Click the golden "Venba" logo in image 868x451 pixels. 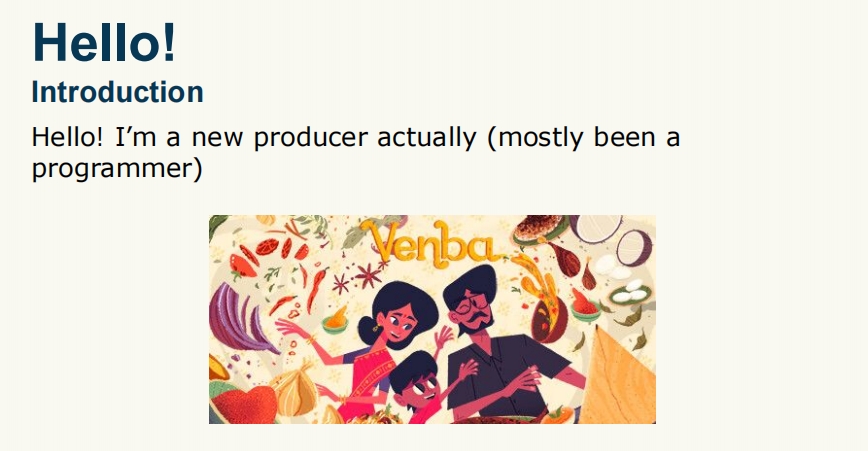point(433,243)
